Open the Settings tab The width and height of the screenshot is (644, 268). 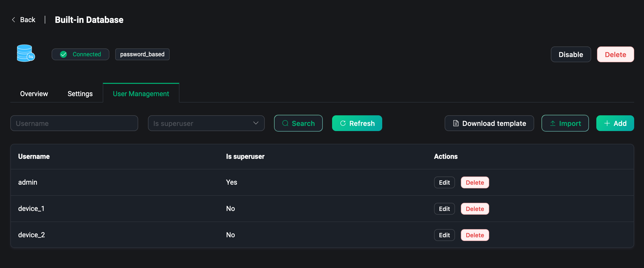80,94
